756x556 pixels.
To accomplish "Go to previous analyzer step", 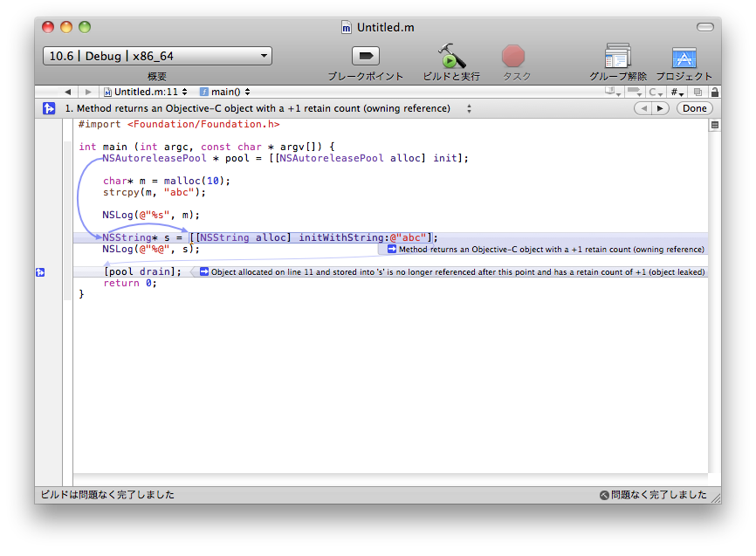I will pos(643,108).
